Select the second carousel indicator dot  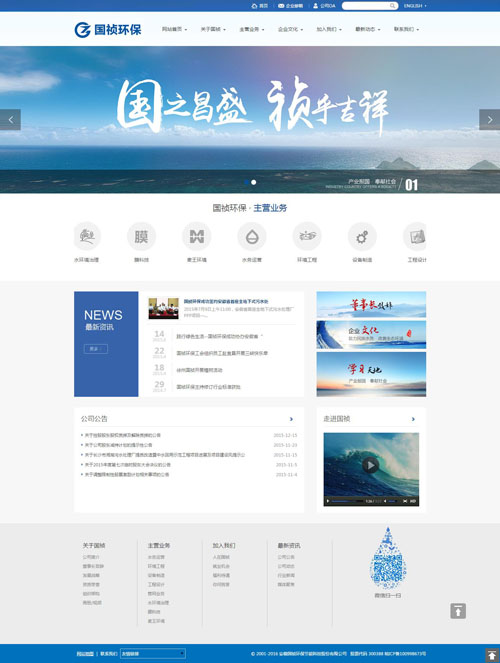coord(254,182)
